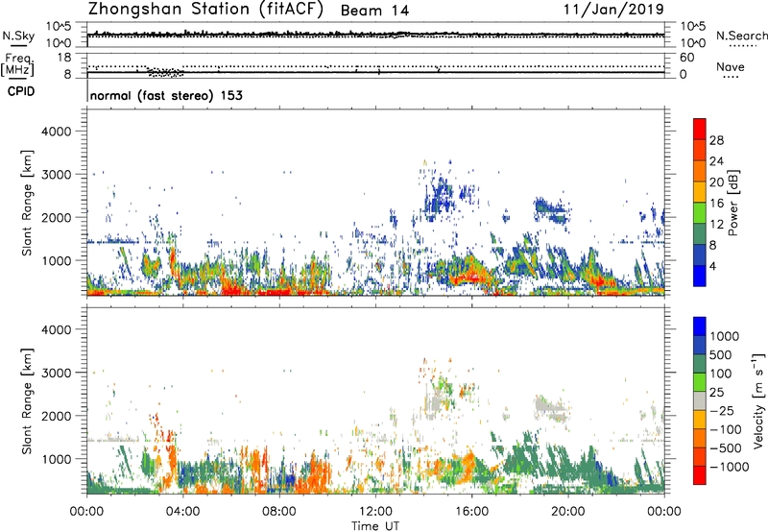
Task: Click the '-1000' velocity colorbar tick
Action: point(729,467)
